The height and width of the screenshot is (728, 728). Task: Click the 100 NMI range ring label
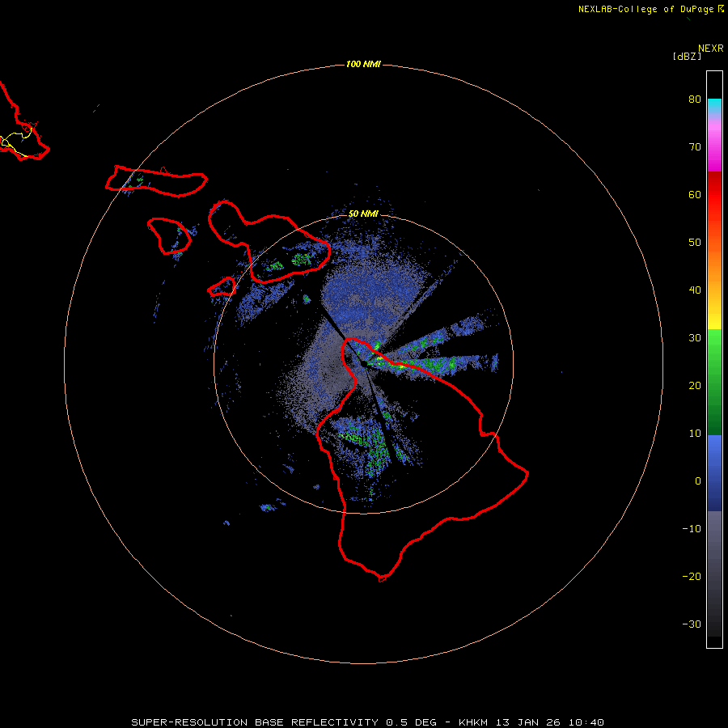363,64
